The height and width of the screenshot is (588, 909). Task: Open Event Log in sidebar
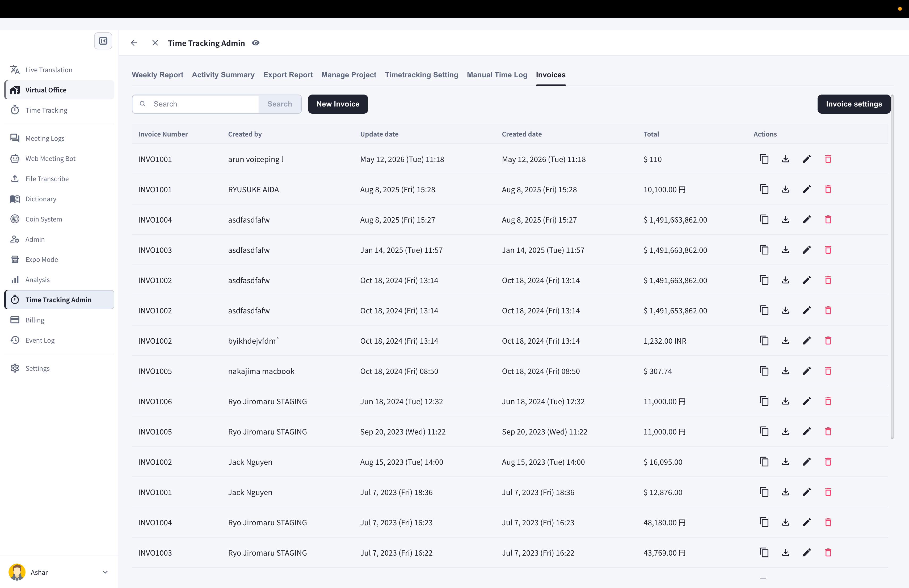[59, 340]
